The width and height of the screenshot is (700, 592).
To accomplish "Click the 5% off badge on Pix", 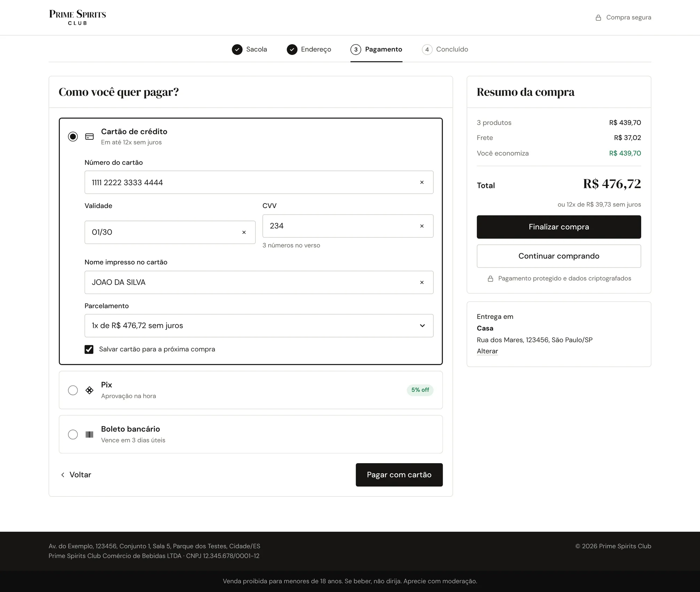I will pyautogui.click(x=420, y=390).
